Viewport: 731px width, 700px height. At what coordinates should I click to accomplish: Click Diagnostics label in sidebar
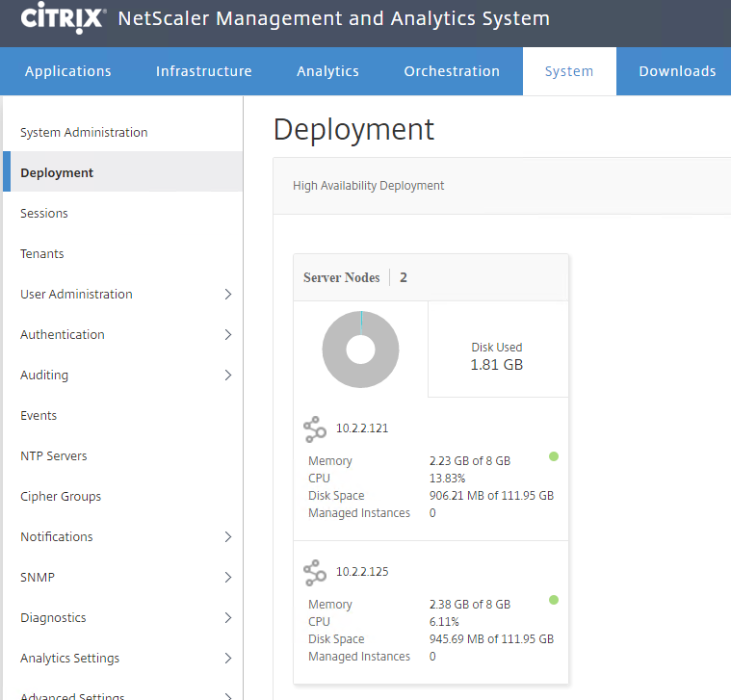[x=53, y=618]
